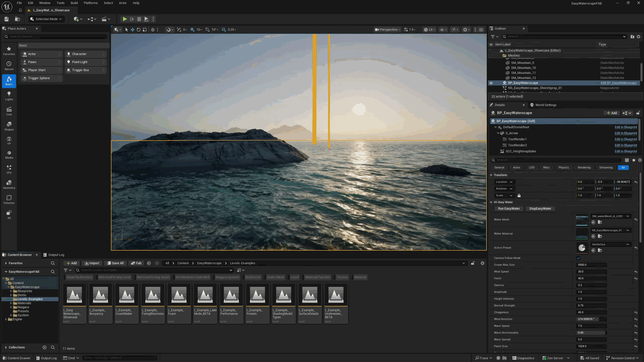Click the StopEasyWater button
The height and width of the screenshot is (362, 644).
coord(540,209)
